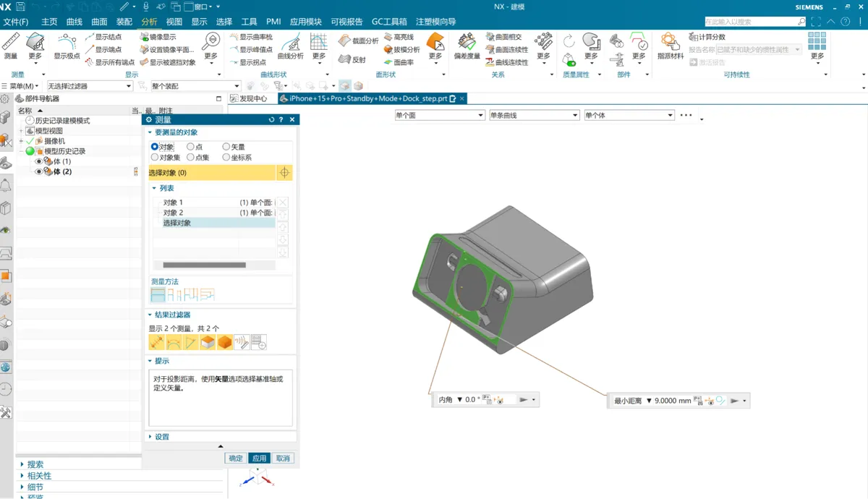Select 模型历史记录 in part navigator
This screenshot has width=868, height=499.
(65, 151)
